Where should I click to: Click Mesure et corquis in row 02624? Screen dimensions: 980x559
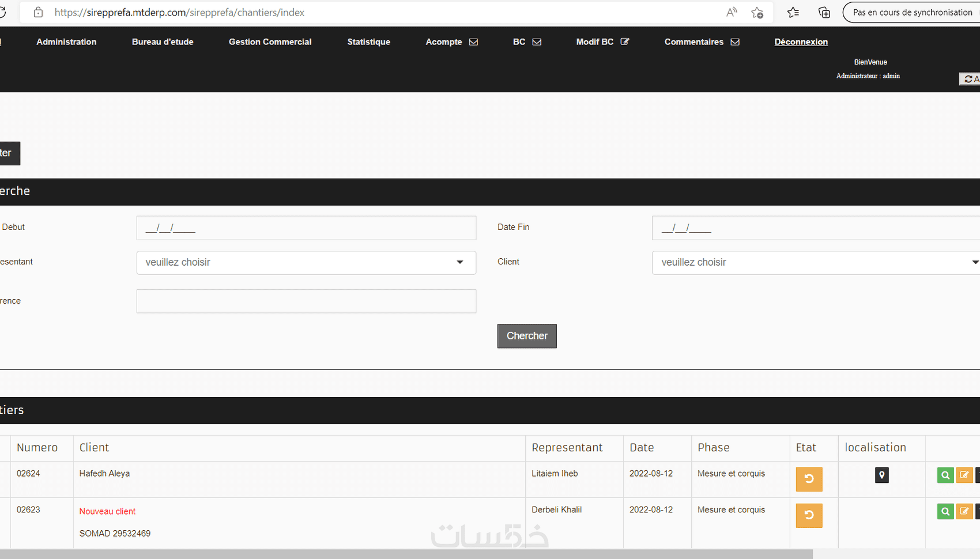coord(731,473)
